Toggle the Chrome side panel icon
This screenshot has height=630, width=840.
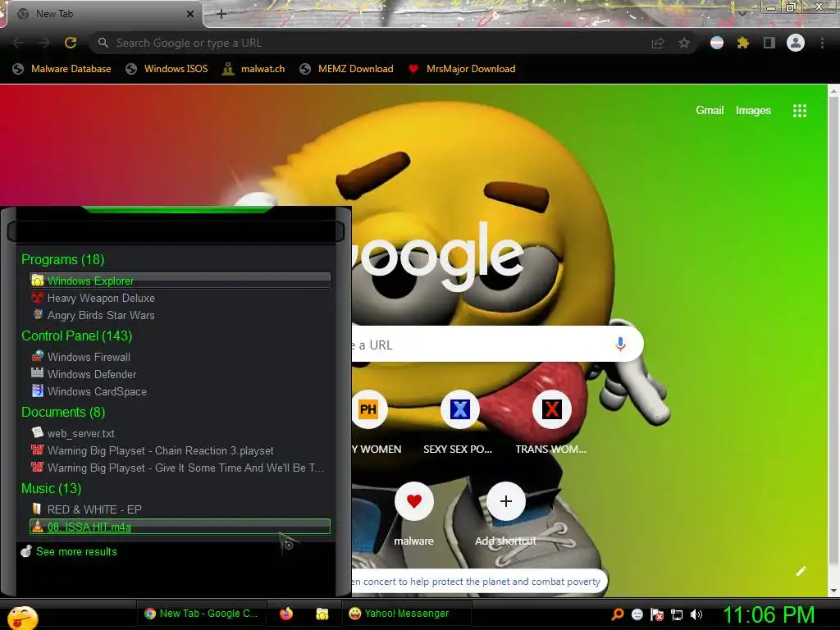pos(769,43)
